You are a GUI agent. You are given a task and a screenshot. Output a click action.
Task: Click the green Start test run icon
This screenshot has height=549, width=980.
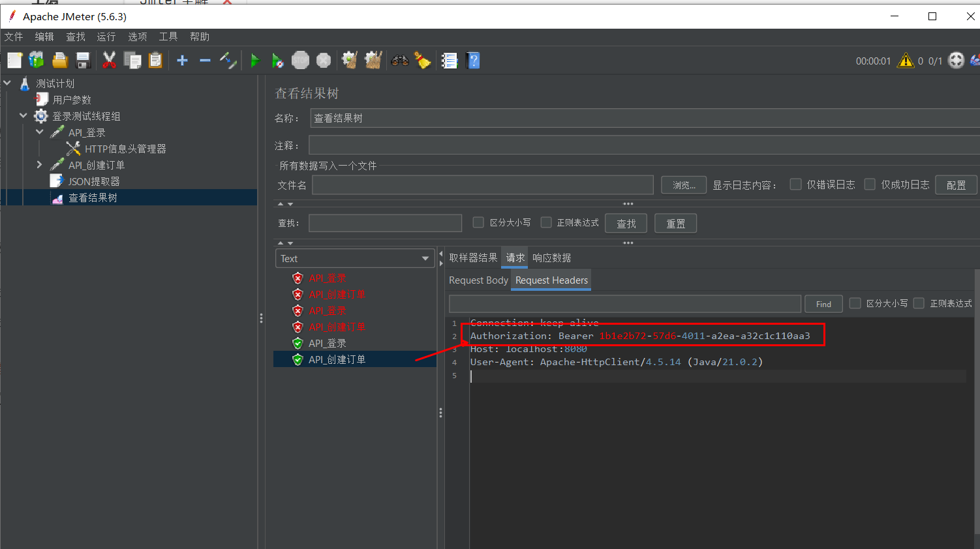[x=255, y=61]
